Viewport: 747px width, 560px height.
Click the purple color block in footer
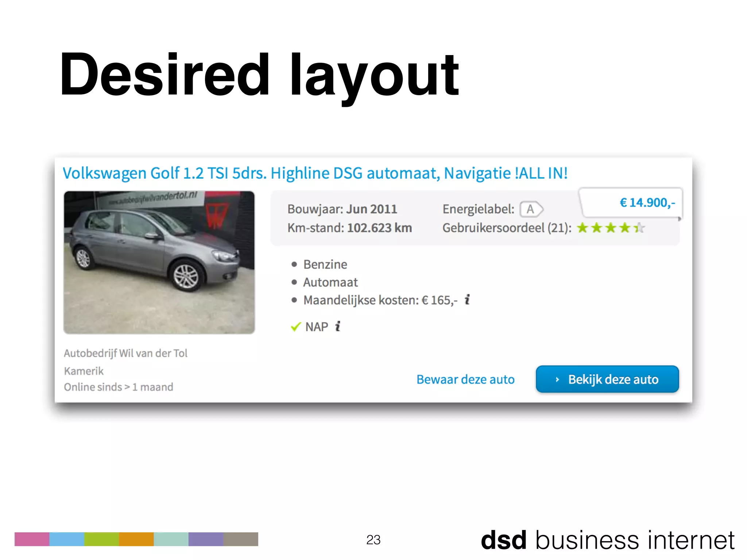coord(206,539)
